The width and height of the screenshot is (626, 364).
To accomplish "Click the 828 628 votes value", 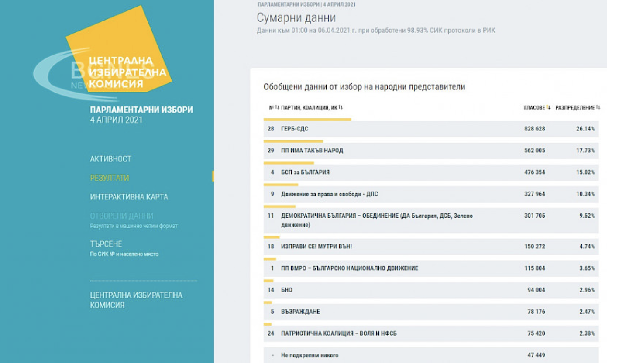I will click(x=534, y=129).
